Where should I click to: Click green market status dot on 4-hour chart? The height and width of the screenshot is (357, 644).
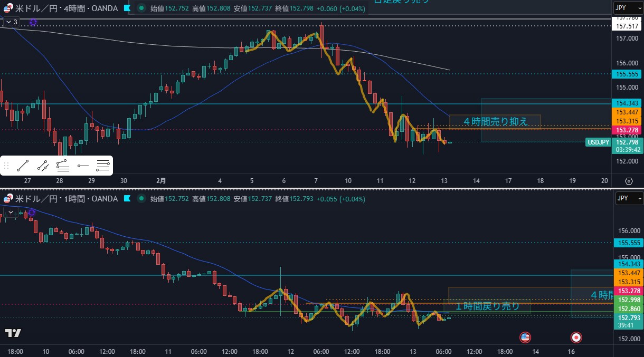(141, 8)
